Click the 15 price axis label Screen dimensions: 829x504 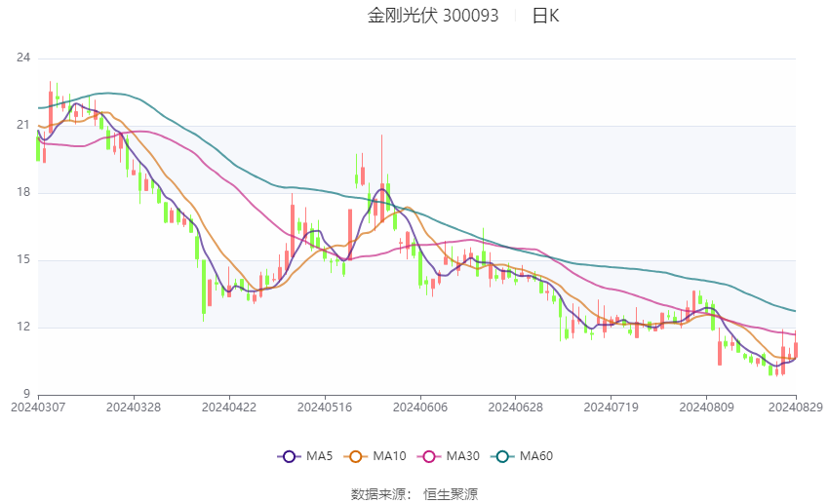[x=23, y=259]
